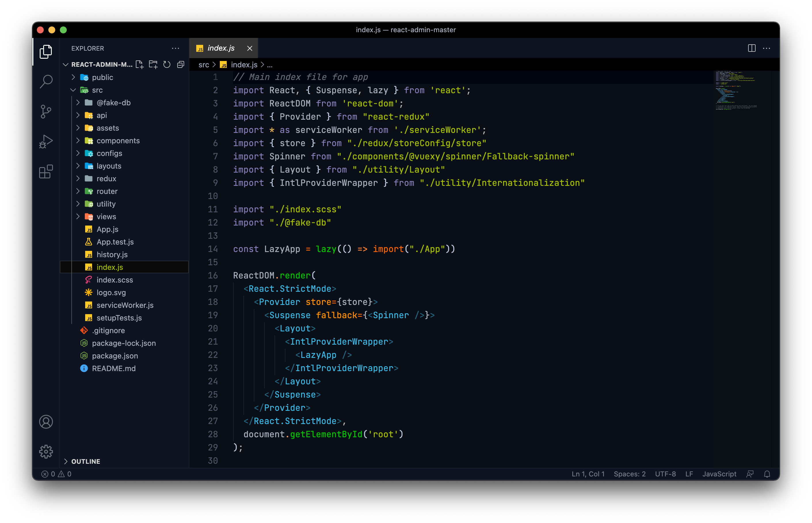Click the New File icon in explorer header

pyautogui.click(x=139, y=64)
